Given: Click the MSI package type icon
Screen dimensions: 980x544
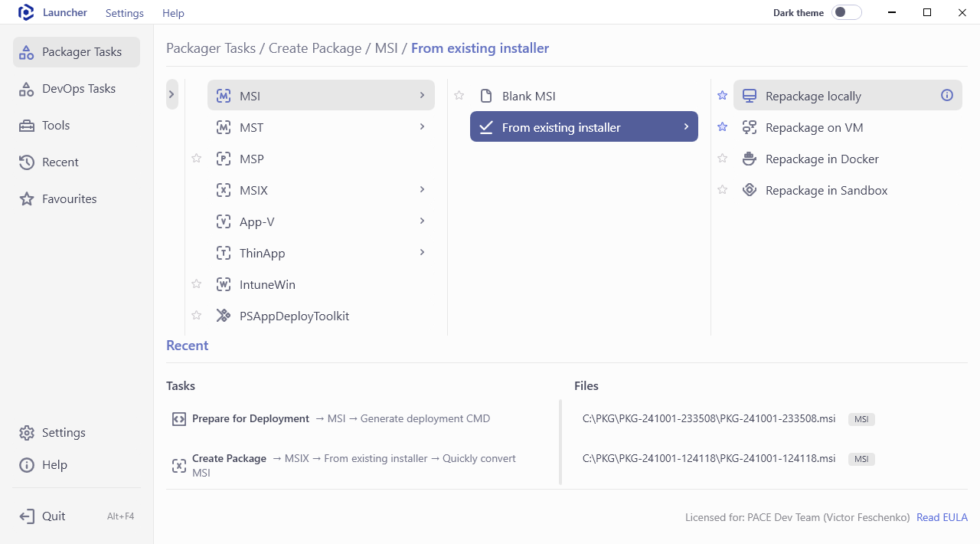Looking at the screenshot, I should pos(224,96).
